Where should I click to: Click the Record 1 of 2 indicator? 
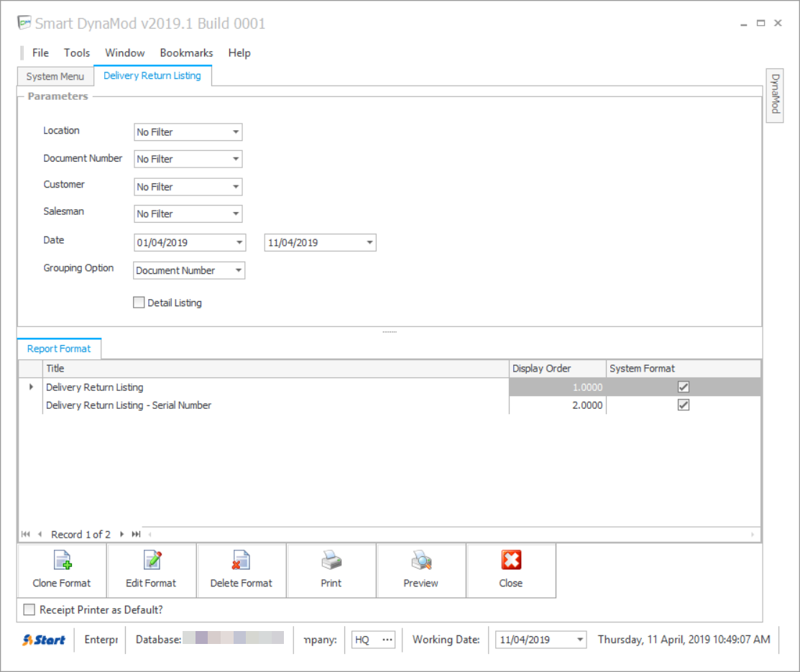[81, 534]
